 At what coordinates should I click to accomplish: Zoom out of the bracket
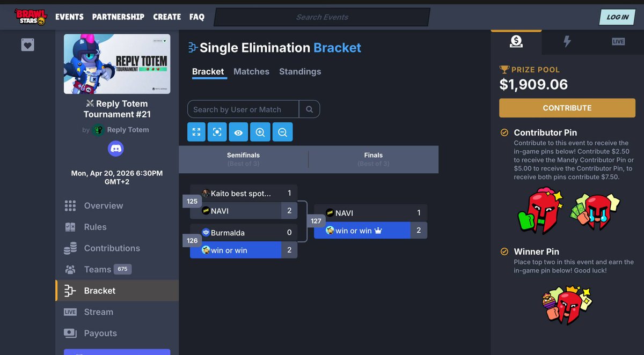282,132
